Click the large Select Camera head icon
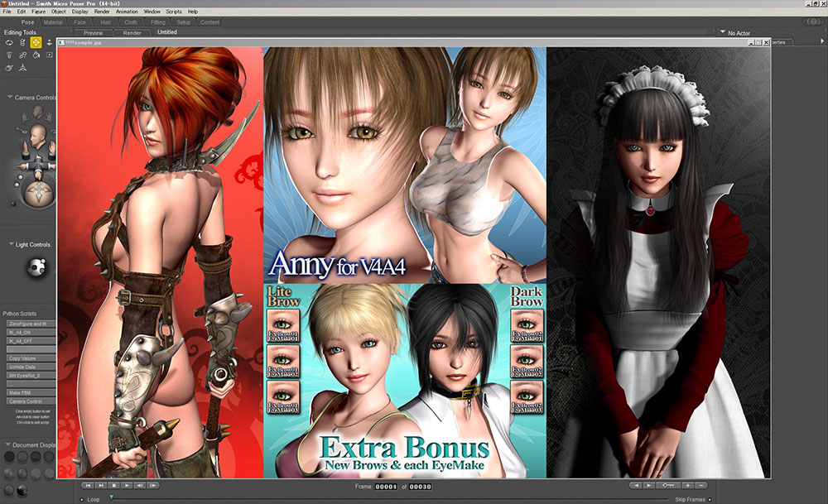 pyautogui.click(x=39, y=137)
